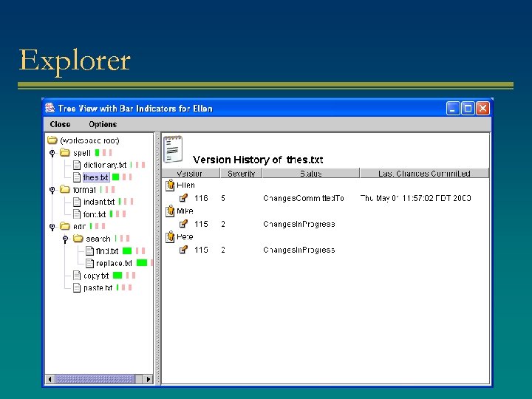Sort by Last Changes Committed column header
This screenshot has height=399, width=532.
point(424,174)
